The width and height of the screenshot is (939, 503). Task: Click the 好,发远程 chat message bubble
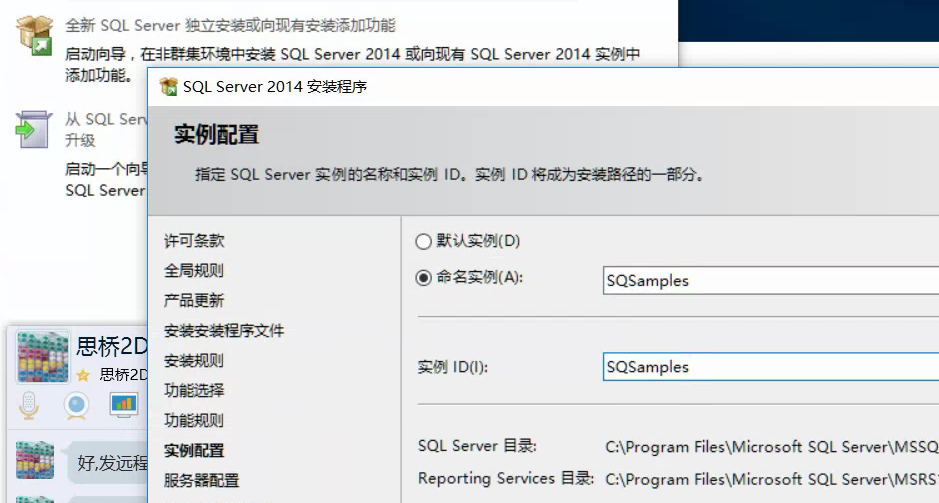(110, 463)
